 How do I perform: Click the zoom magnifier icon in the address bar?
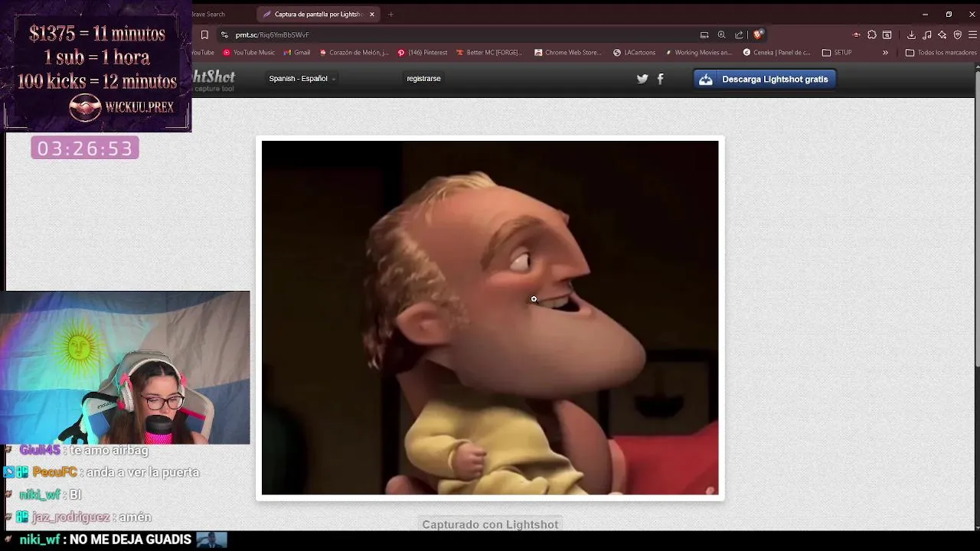tap(721, 34)
